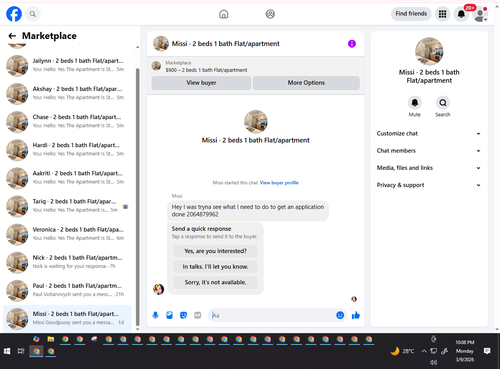
Task: Open the Jailynn conversation
Action: pyautogui.click(x=67, y=65)
